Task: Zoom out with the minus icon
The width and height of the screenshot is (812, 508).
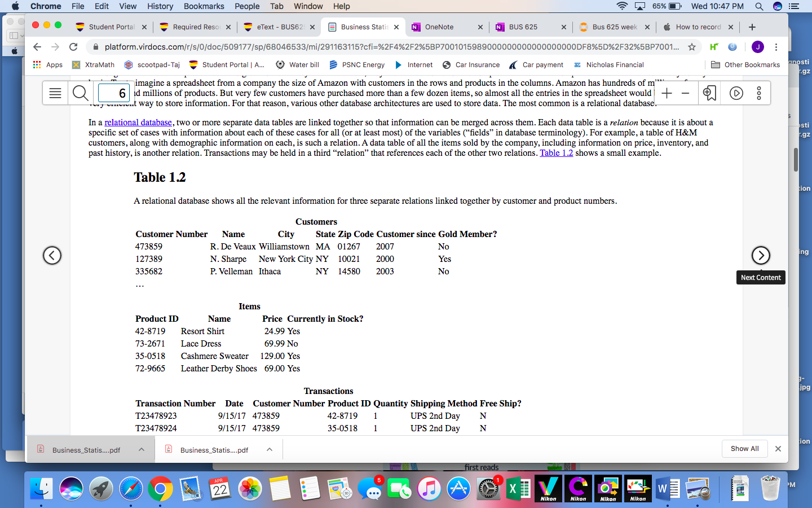Action: click(x=686, y=93)
